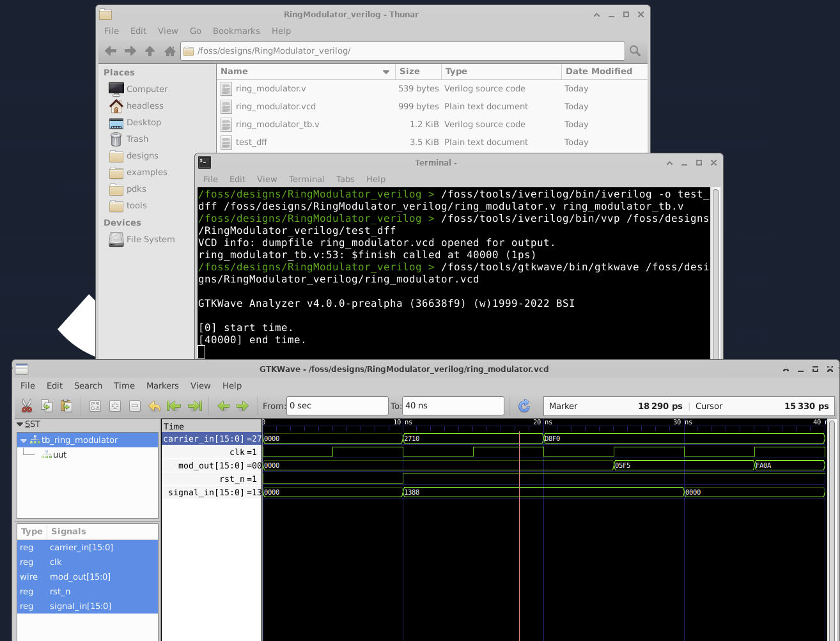
Task: Click the Reload waveform icon
Action: (x=524, y=406)
